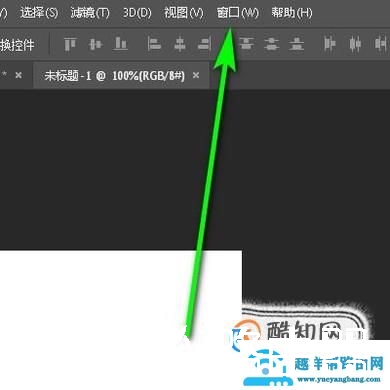Viewport: 390px width, 390px height.
Task: Click the align top edges icon
Action: [x=70, y=44]
